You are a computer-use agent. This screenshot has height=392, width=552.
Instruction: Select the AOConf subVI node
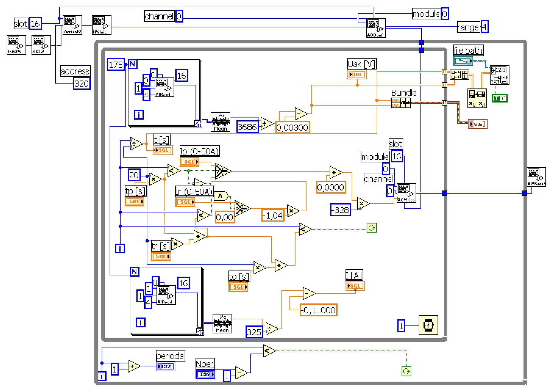376,28
